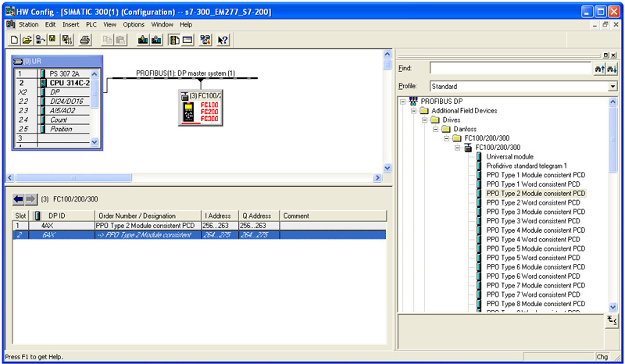Click the catalog tree scroll-up arrow
The height and width of the screenshot is (364, 625).
pyautogui.click(x=613, y=102)
